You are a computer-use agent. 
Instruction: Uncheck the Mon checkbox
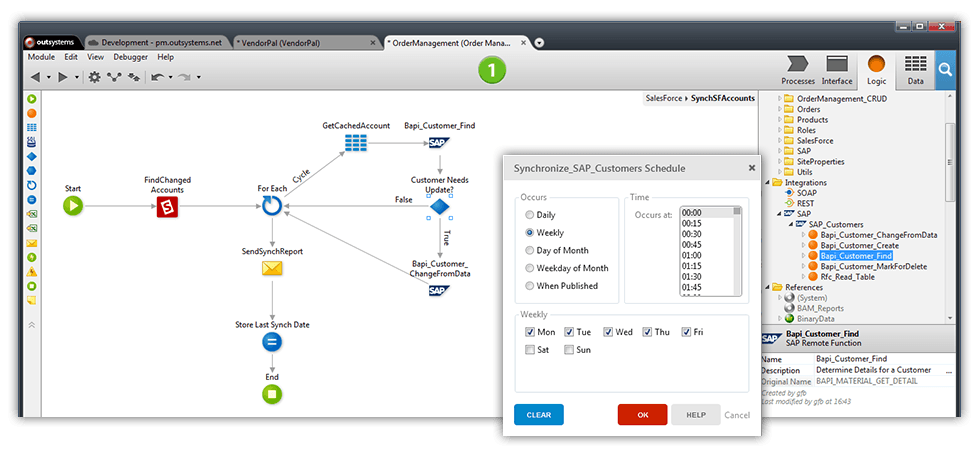click(x=530, y=332)
